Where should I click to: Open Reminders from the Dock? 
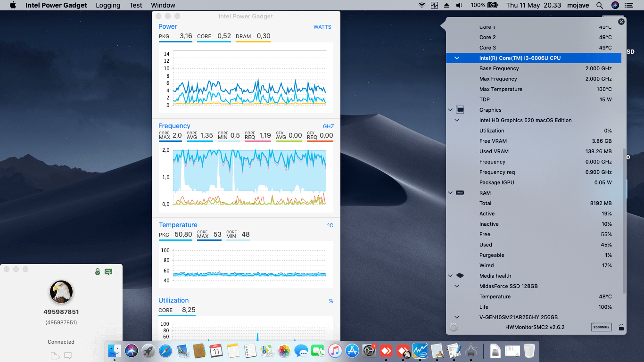click(x=250, y=351)
